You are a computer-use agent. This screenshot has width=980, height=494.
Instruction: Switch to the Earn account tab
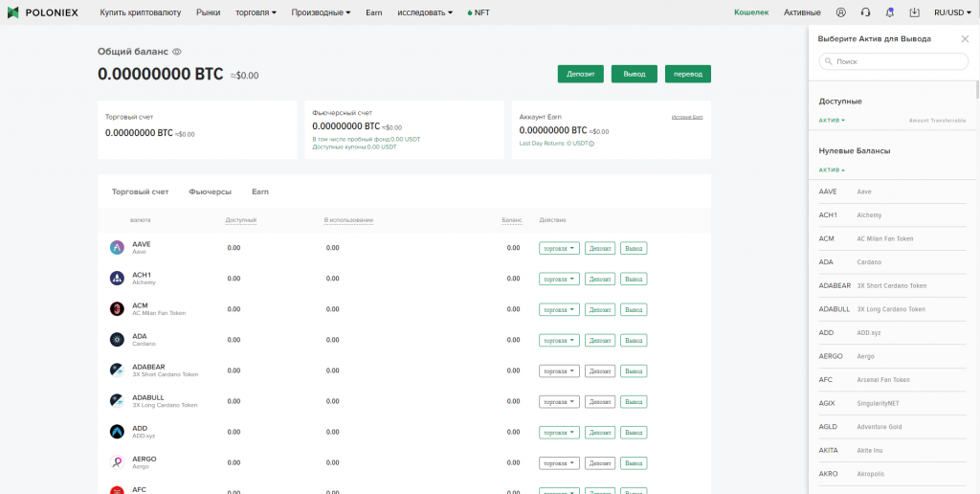coord(260,191)
